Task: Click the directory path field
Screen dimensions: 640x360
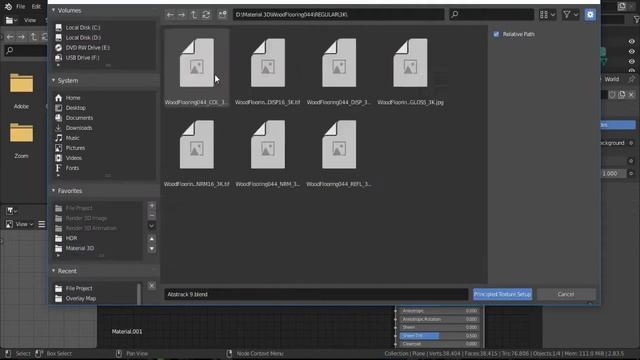Action: [x=338, y=15]
